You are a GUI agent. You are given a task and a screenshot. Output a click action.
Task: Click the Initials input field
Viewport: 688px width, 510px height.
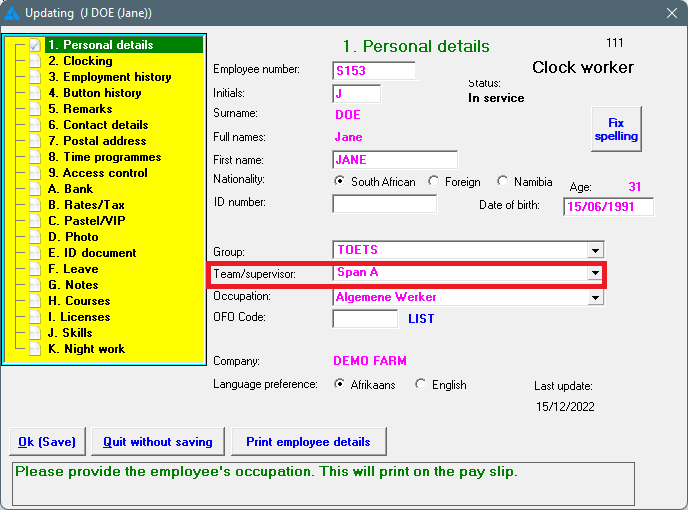point(357,93)
